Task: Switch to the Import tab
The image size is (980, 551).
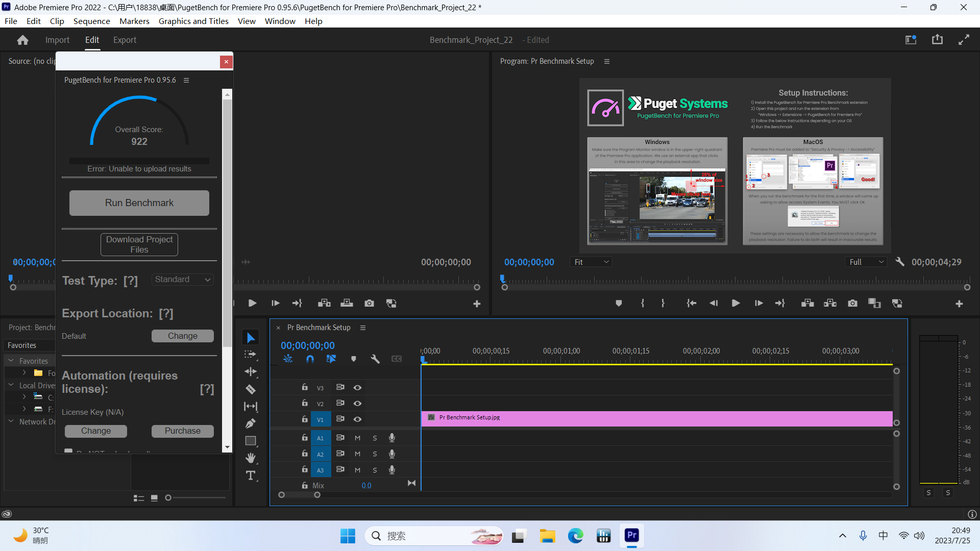Action: tap(57, 40)
